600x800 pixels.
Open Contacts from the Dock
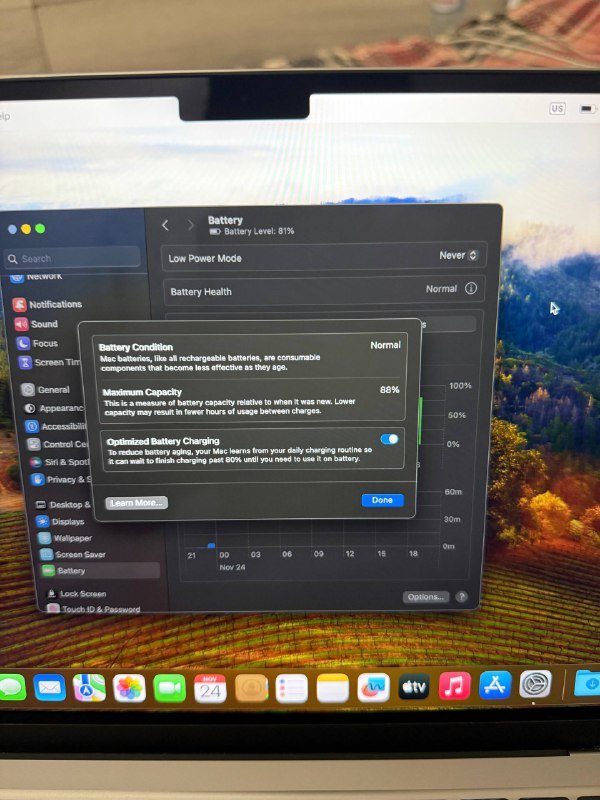coord(251,688)
